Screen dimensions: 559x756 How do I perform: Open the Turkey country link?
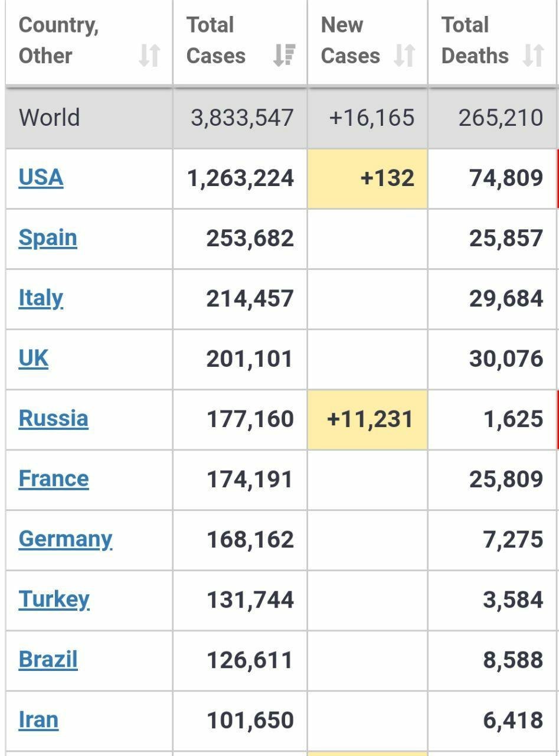tap(54, 599)
